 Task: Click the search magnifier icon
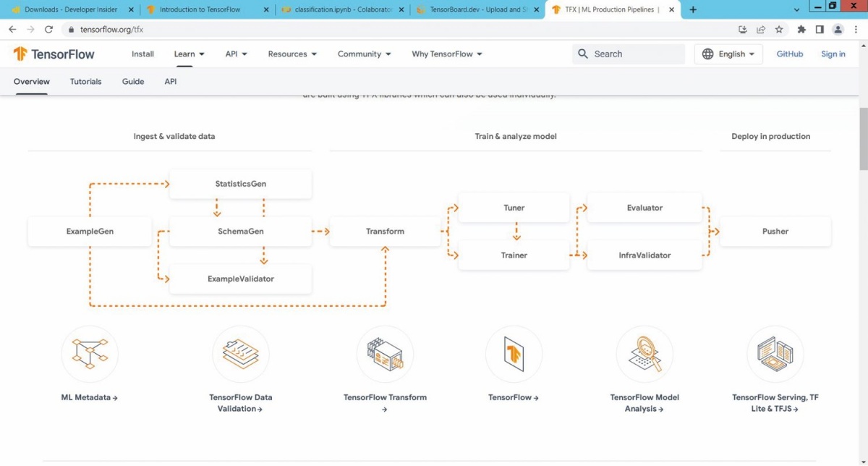pyautogui.click(x=583, y=54)
